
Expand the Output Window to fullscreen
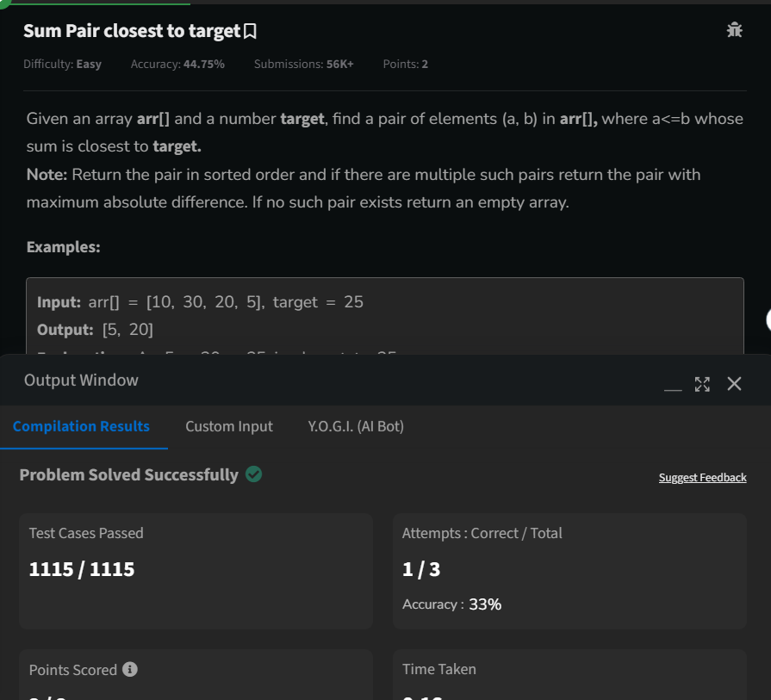(x=702, y=385)
